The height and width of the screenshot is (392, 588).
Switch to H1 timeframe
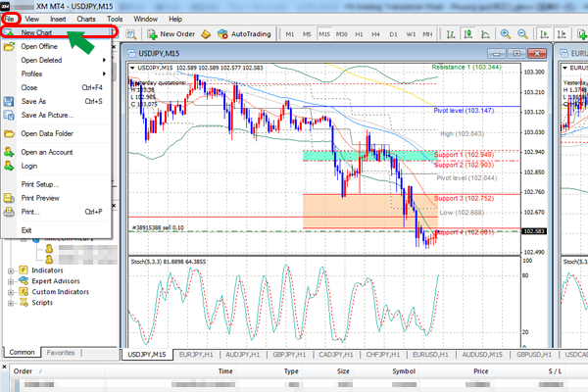[359, 34]
